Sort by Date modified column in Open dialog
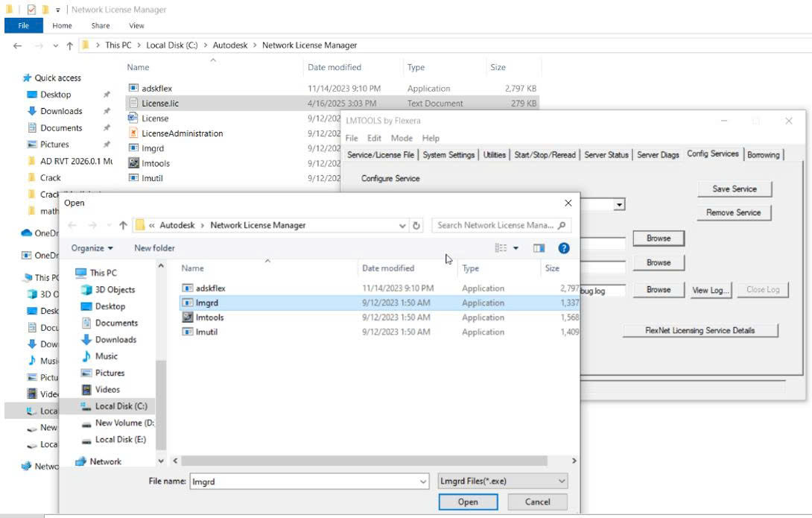 pos(388,268)
